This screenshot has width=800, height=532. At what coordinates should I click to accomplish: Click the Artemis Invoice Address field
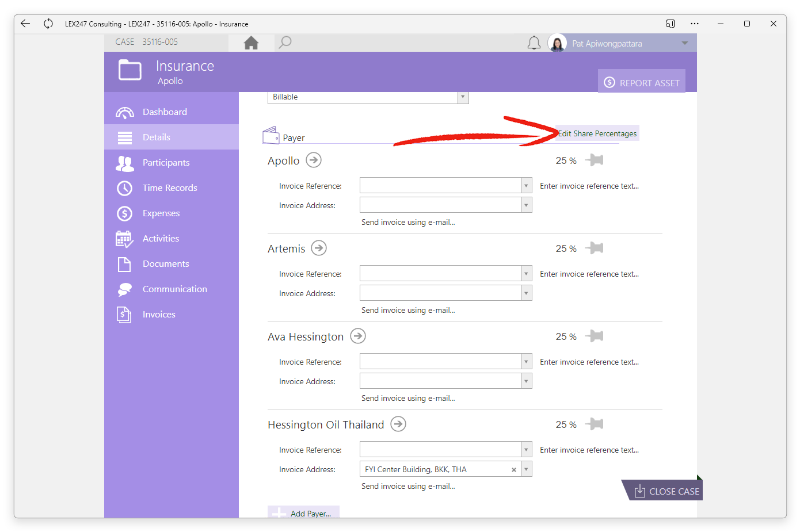point(440,293)
